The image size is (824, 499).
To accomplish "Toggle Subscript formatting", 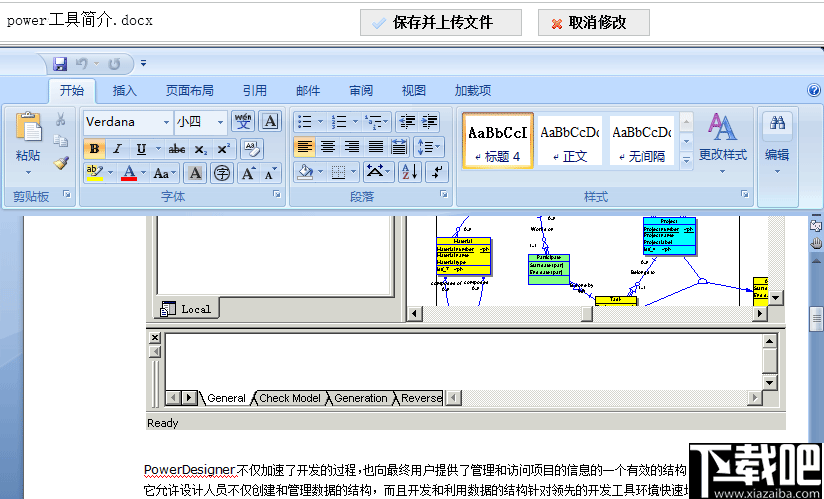I will pos(200,149).
